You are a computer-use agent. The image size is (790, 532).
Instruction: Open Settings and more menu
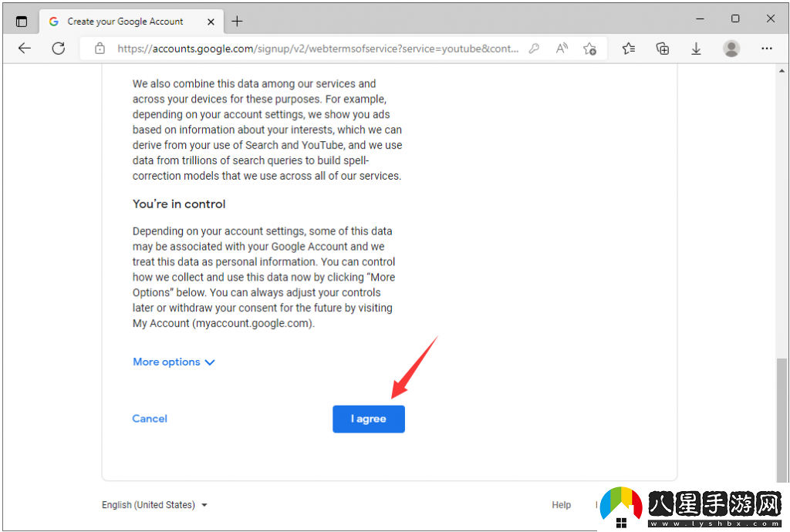(766, 48)
